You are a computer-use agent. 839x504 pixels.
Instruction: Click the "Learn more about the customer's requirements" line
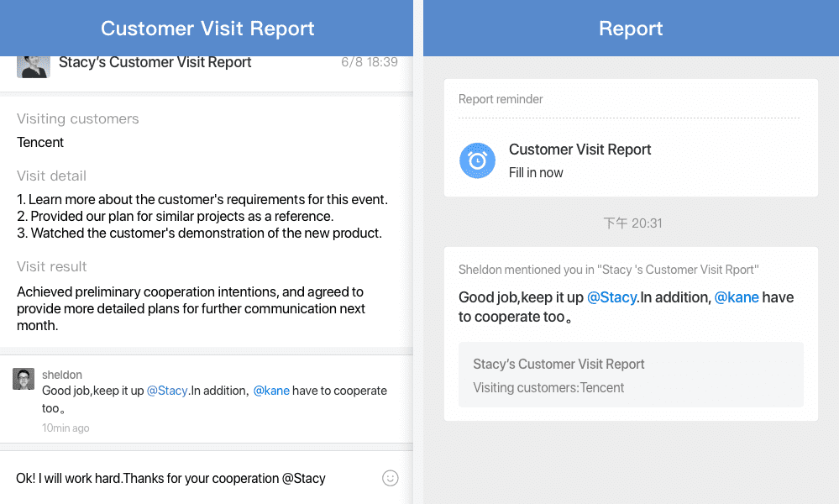coord(202,199)
